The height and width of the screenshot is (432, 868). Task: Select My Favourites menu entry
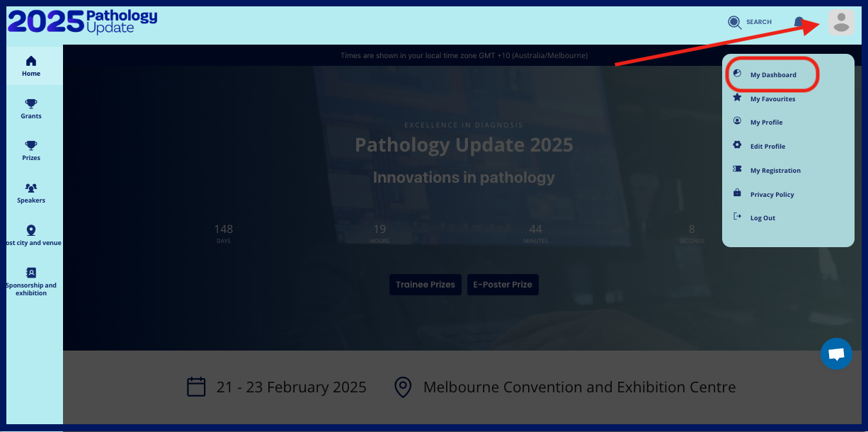pyautogui.click(x=773, y=99)
